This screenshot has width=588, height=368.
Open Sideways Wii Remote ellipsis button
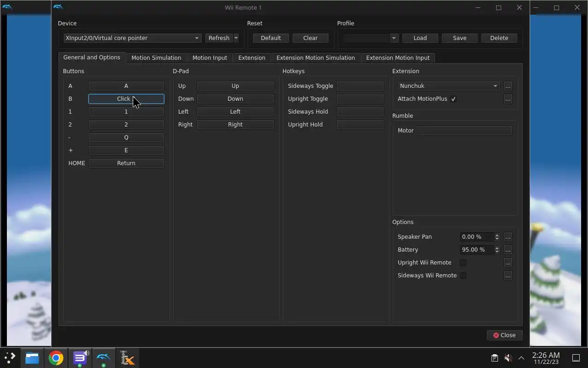click(x=508, y=276)
